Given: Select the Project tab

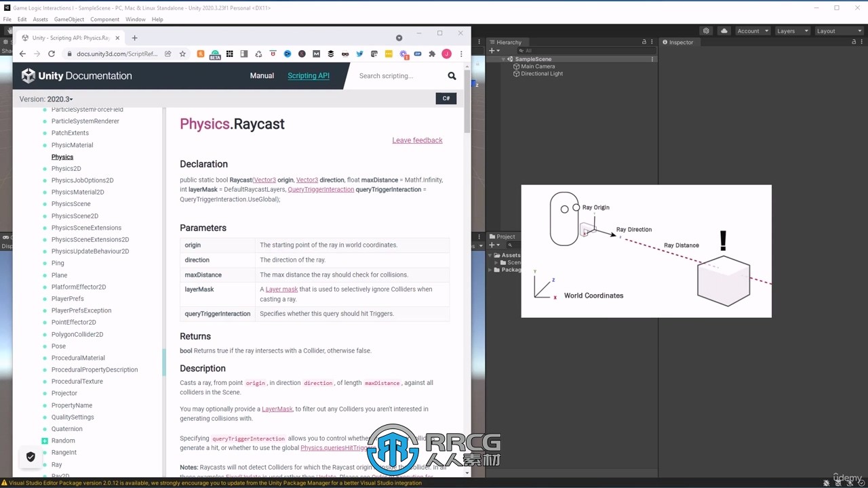Looking at the screenshot, I should [502, 237].
